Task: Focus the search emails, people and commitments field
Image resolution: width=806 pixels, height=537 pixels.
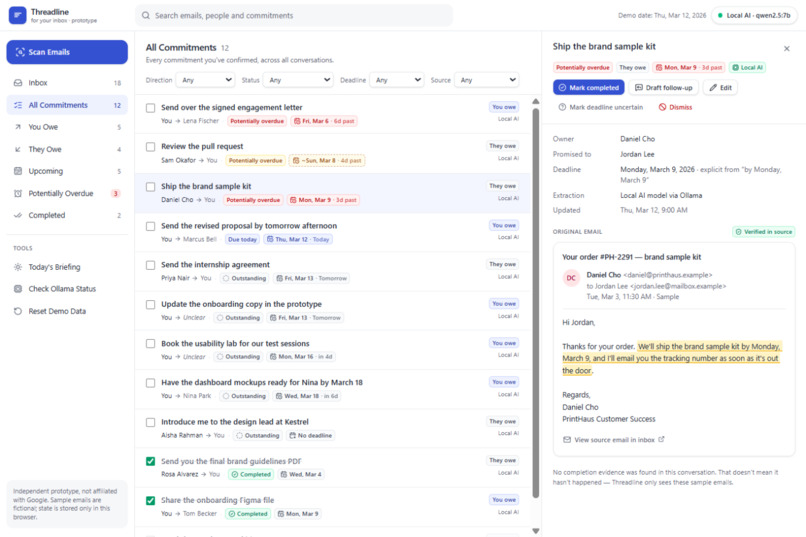Action: click(x=294, y=15)
